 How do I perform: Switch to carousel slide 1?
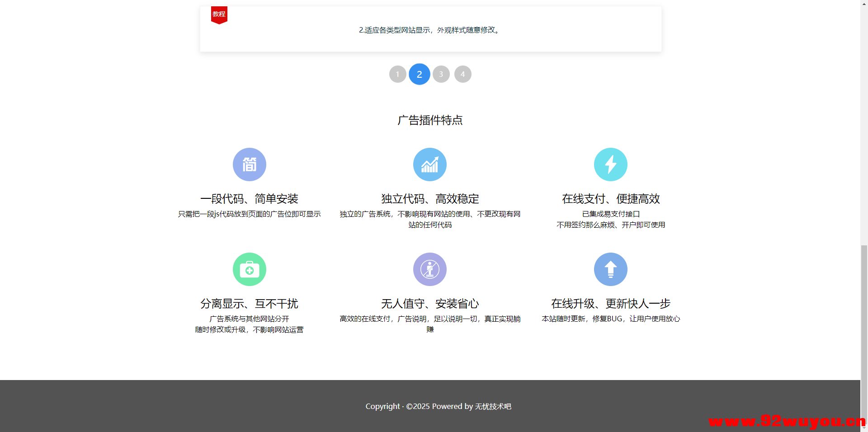(x=397, y=74)
